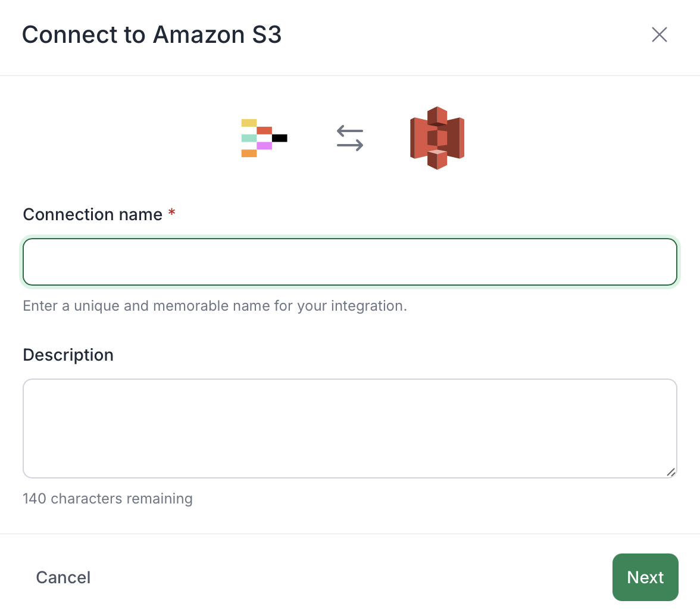Focus the Connection name input field
Screen dimensions: 700x613
(x=350, y=262)
